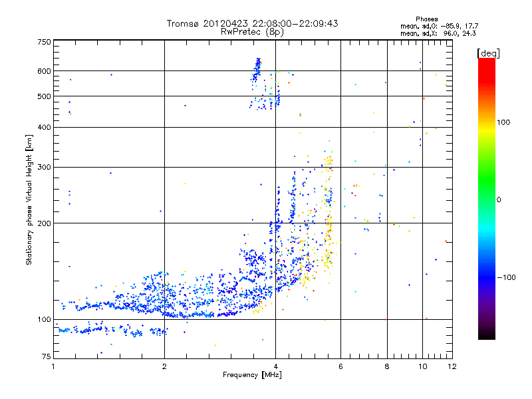
Task: Click the x-axis tick label '6'
Action: (340, 366)
